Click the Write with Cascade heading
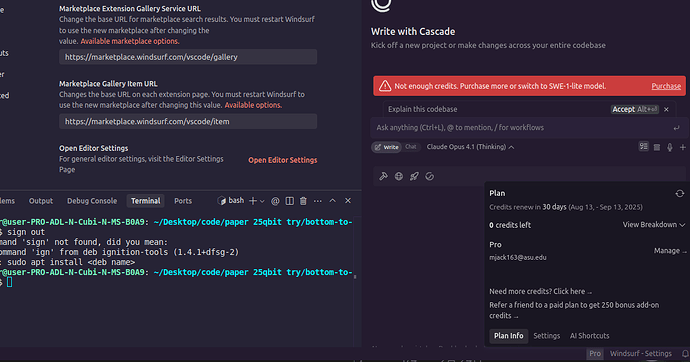Screen dimensions: 690x362 point(413,32)
